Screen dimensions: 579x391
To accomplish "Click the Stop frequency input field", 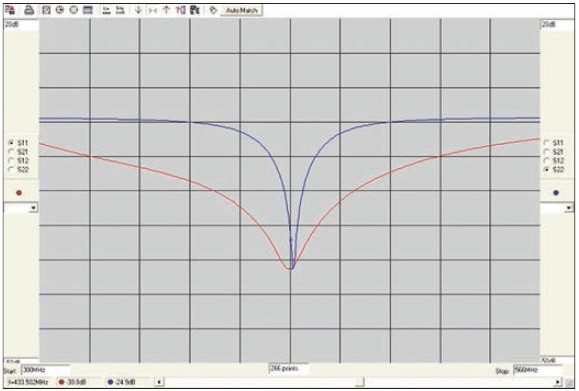I will (538, 370).
